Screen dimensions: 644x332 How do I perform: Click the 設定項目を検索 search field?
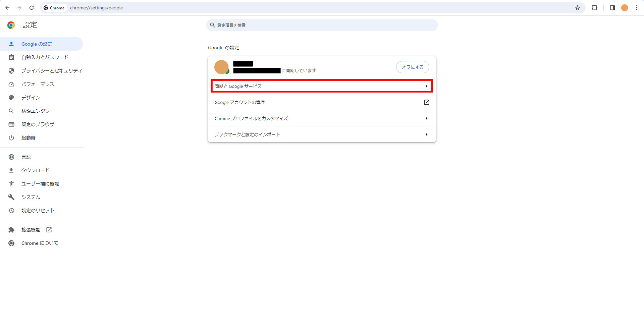click(x=322, y=25)
